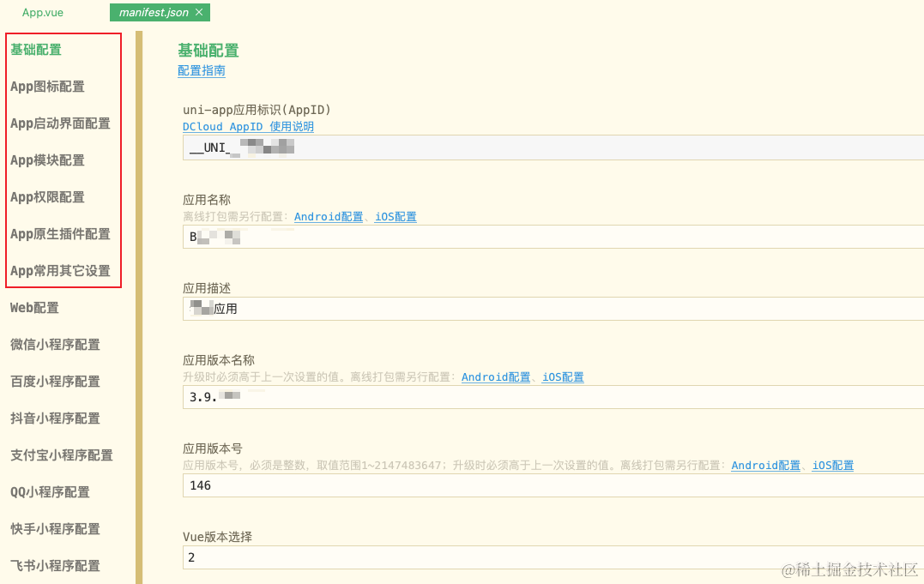Click the 应用版本号 label
The image size is (924, 584).
pyautogui.click(x=212, y=449)
